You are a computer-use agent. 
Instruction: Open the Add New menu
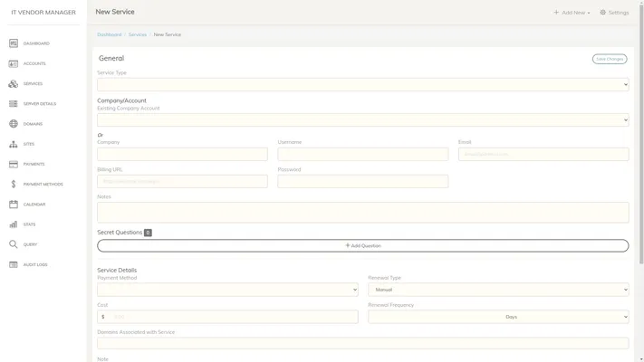click(x=572, y=13)
